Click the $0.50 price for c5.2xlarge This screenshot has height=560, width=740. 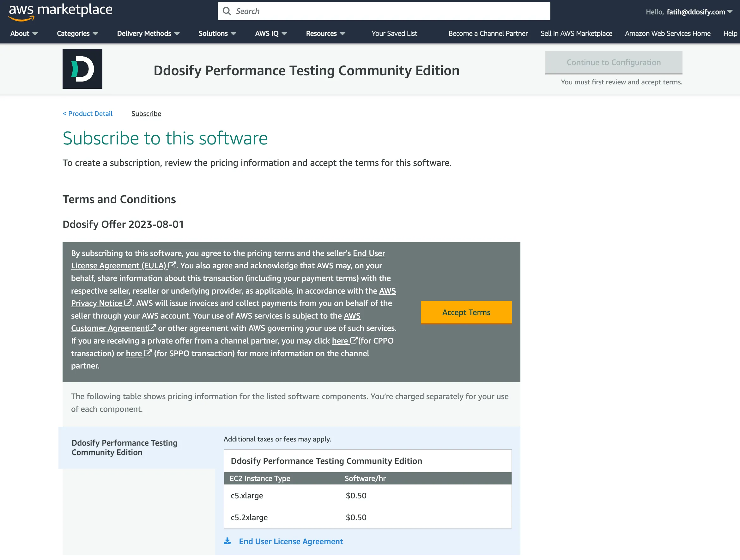tap(356, 517)
